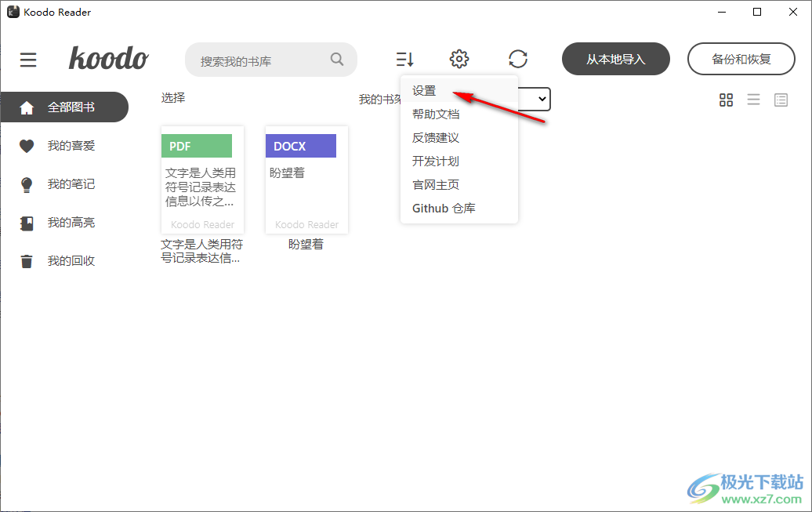Click 备份和恢复 button
Image resolution: width=812 pixels, height=512 pixels.
pyautogui.click(x=741, y=59)
